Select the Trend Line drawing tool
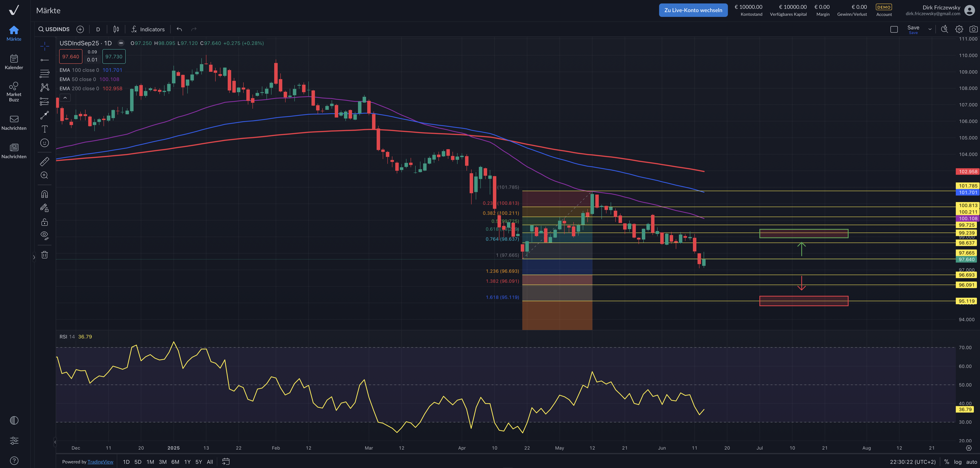 click(x=45, y=60)
